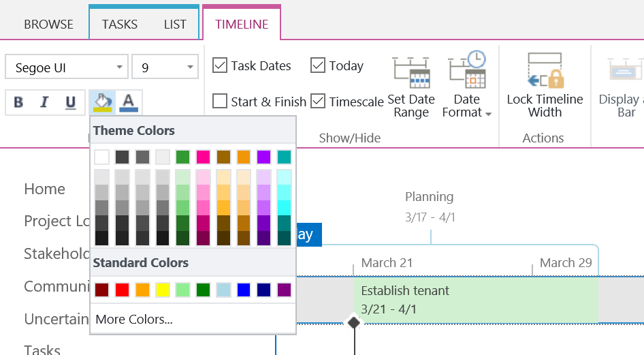Uncheck the Task Dates checkbox
644x355 pixels.
[x=220, y=65]
